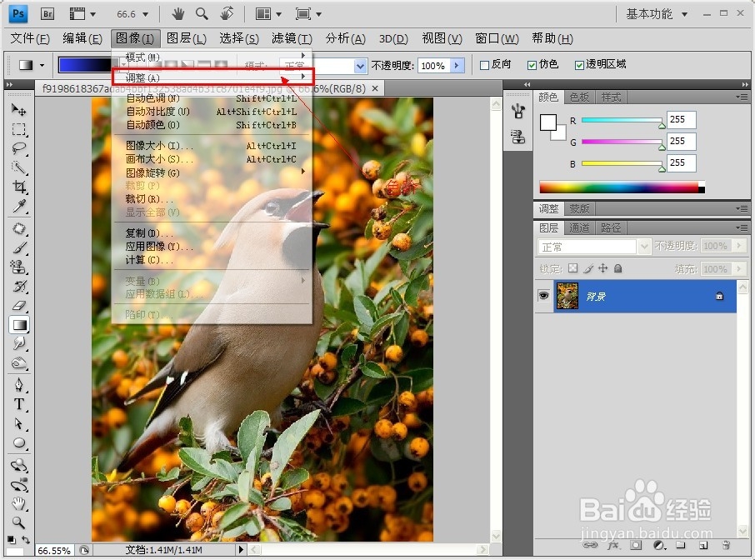The image size is (755, 560).
Task: Select the Eraser tool
Action: [x=19, y=306]
